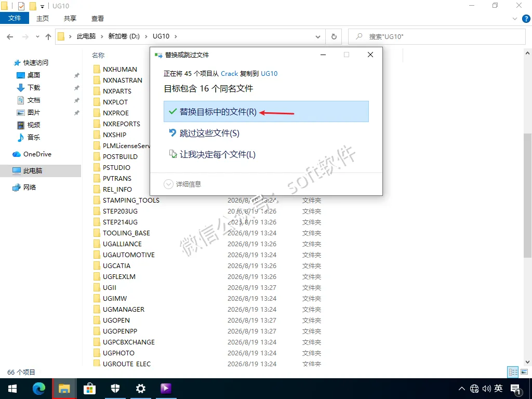Select the PSTUDIO folder icon

pyautogui.click(x=97, y=167)
